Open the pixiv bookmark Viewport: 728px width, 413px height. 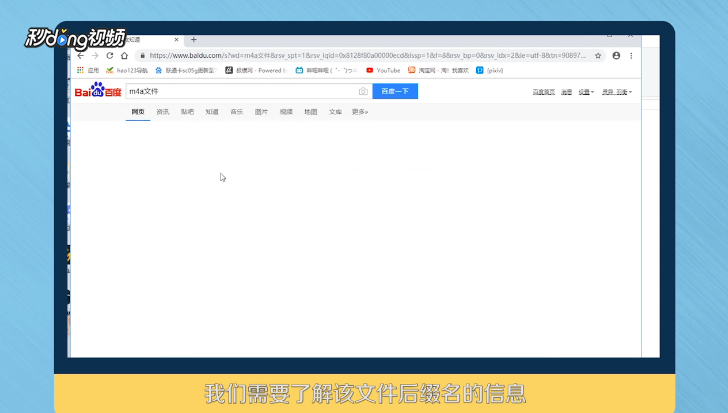click(489, 70)
